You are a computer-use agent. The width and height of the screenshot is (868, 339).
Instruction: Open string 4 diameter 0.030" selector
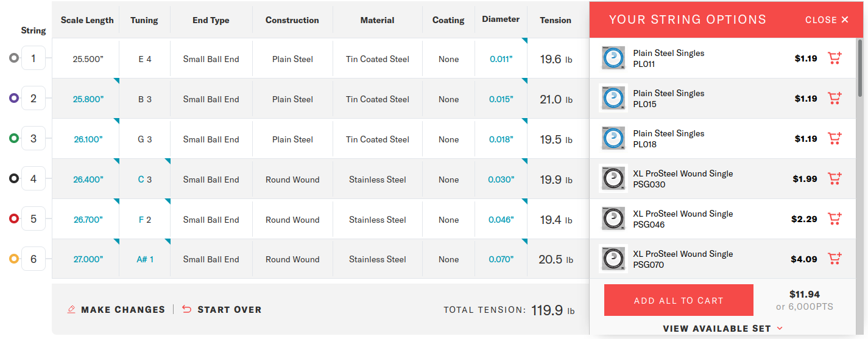[501, 180]
